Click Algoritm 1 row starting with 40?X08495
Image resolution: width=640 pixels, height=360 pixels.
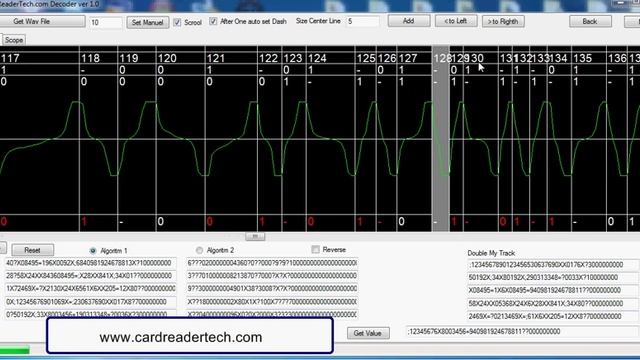pyautogui.click(x=91, y=263)
